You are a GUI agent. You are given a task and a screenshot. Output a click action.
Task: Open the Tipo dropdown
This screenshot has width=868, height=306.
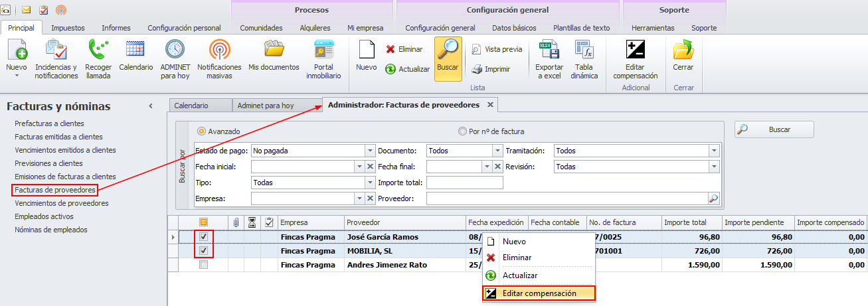click(370, 183)
